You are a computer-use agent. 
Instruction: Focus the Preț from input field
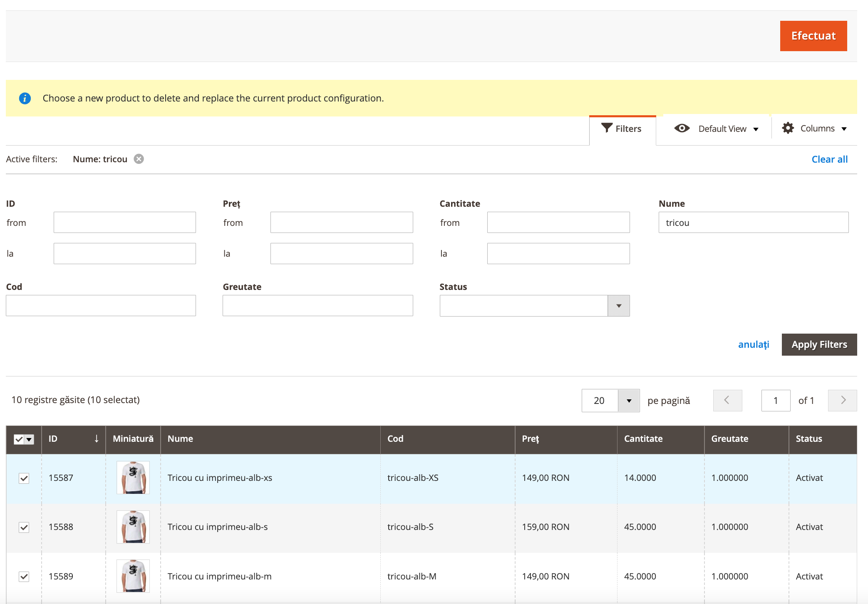point(341,223)
